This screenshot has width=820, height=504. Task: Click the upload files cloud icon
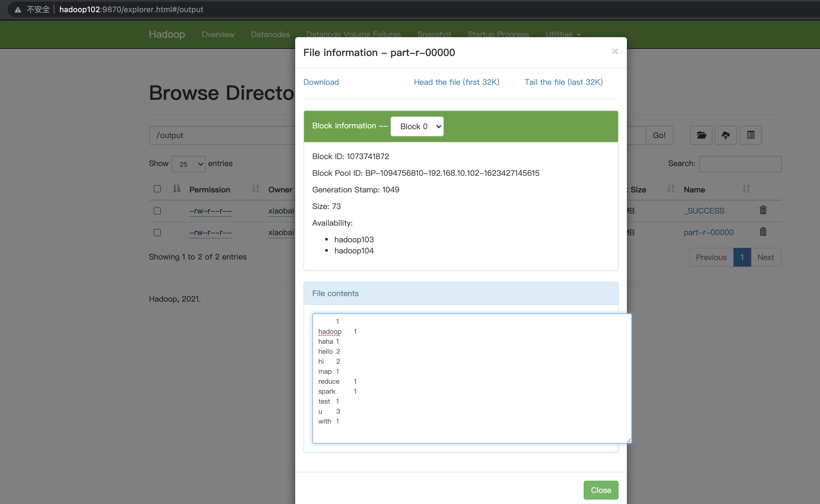click(725, 135)
